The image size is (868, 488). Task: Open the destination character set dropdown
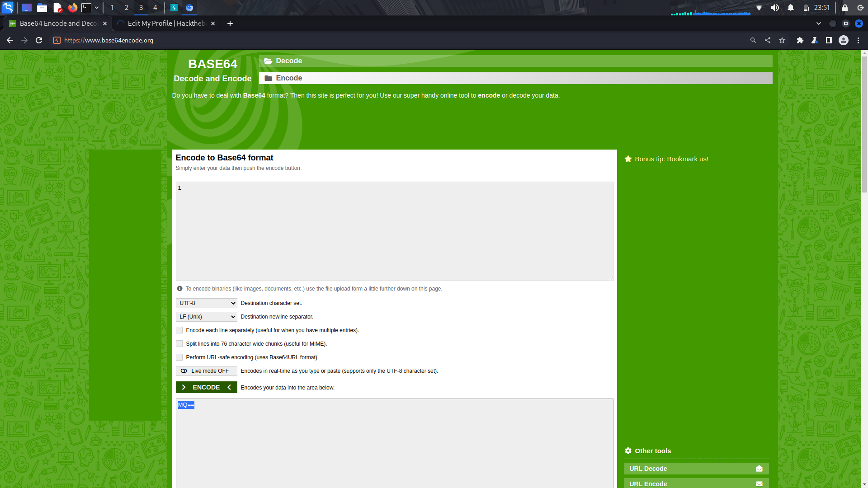[x=206, y=303]
